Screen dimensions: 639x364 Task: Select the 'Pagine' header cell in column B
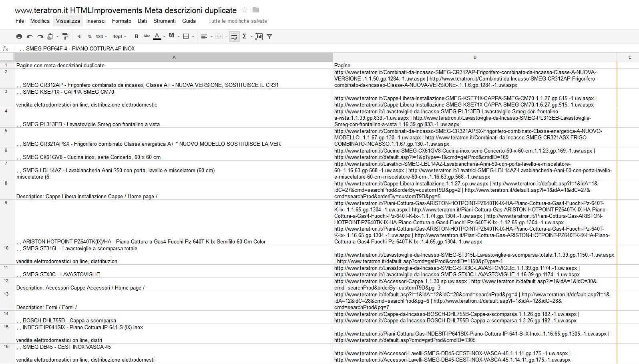coord(475,65)
